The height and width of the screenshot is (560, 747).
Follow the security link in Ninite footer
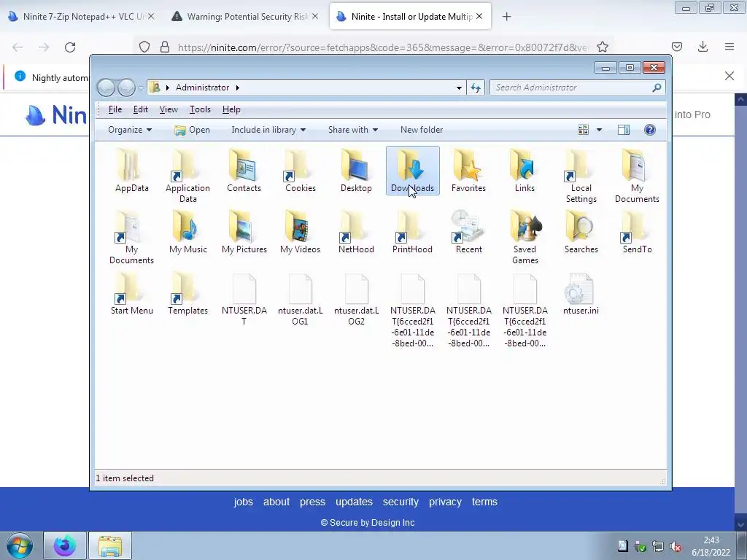coord(400,502)
